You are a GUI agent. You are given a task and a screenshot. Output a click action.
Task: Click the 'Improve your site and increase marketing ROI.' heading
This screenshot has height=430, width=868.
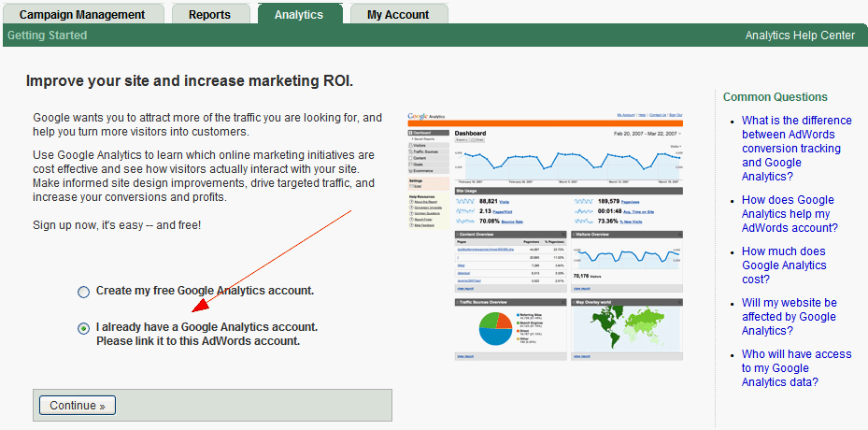[190, 81]
